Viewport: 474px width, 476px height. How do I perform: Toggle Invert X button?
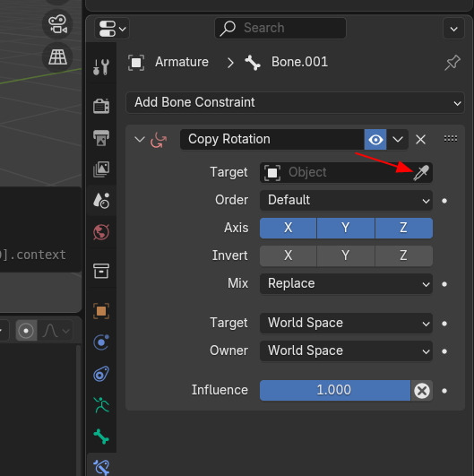point(288,255)
